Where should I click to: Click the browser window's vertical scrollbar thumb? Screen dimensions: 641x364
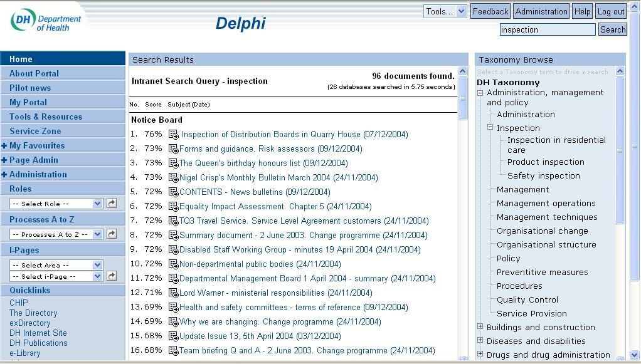coord(635,147)
